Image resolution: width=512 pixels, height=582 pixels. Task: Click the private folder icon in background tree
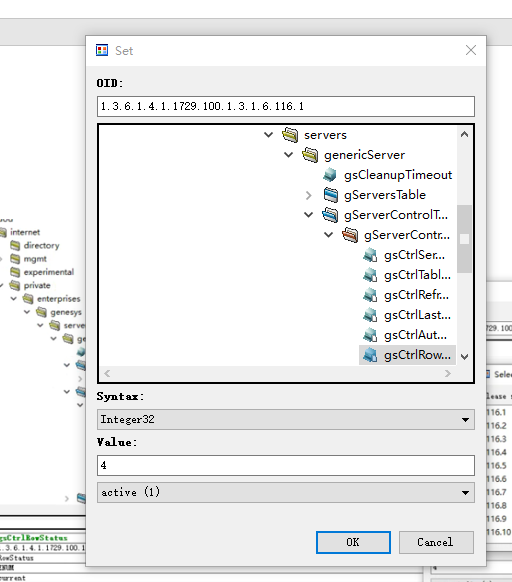click(15, 285)
